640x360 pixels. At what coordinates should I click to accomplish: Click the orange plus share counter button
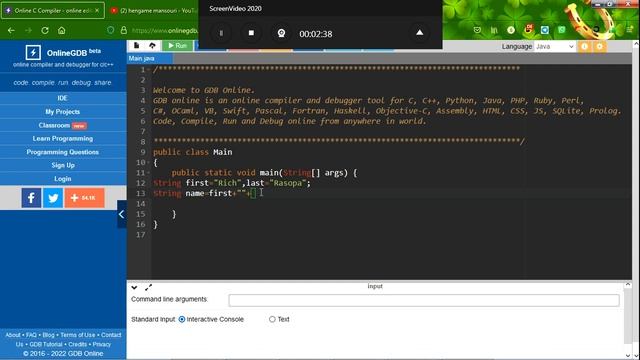click(84, 198)
